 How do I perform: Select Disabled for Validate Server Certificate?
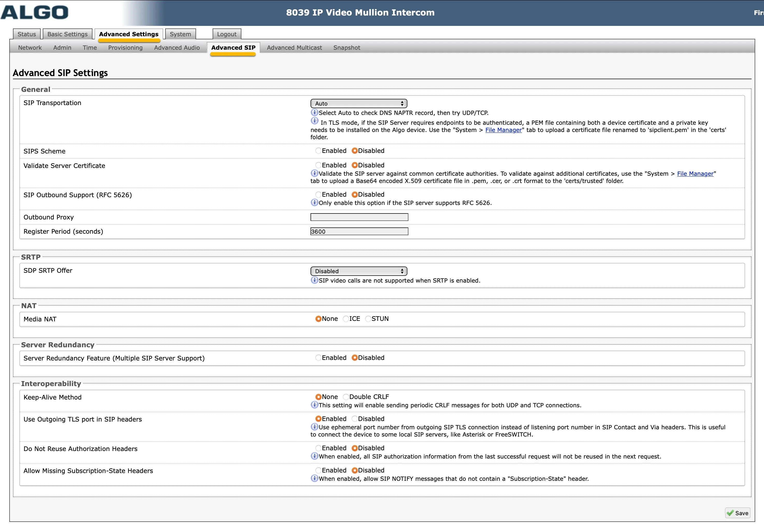(x=354, y=165)
